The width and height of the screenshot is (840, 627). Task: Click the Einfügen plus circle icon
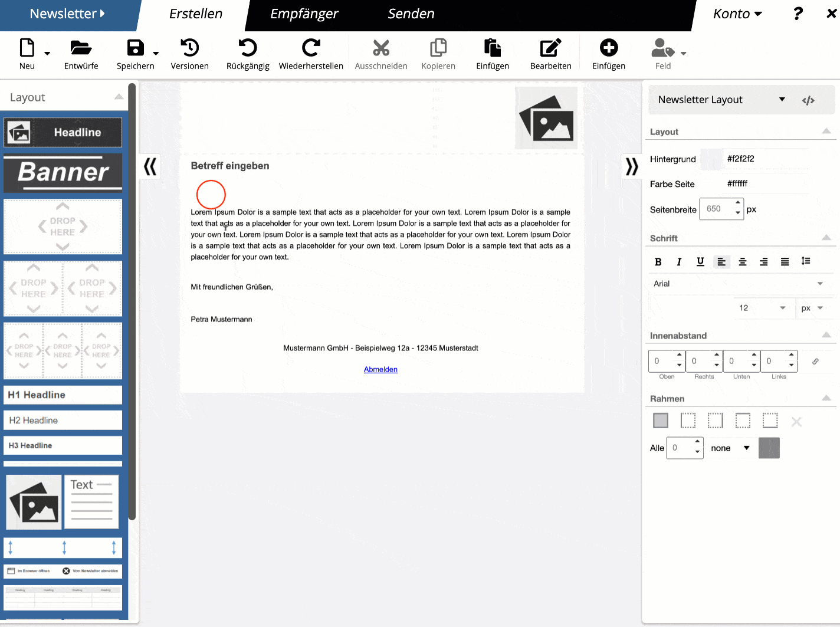(609, 47)
